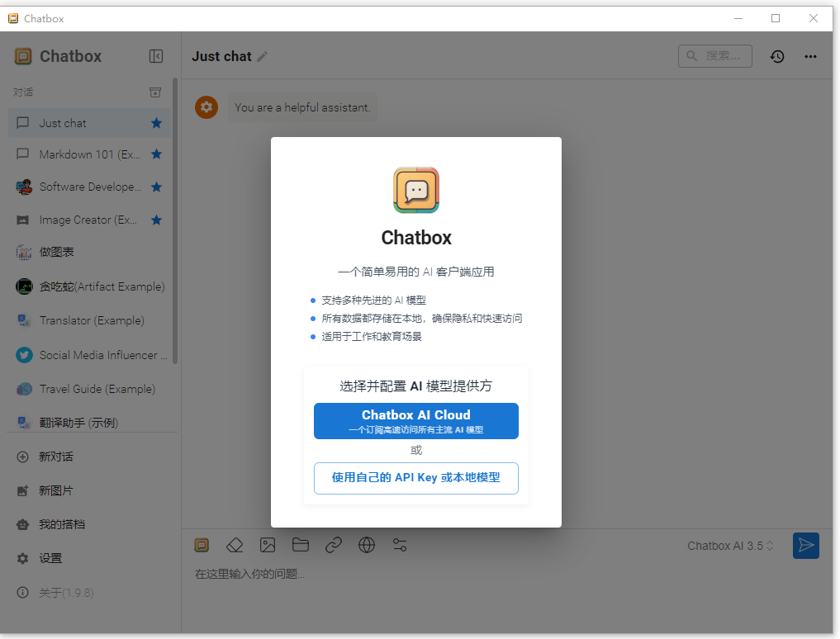Open the Just chat conversation
Screen dimensions: 840x639
[89, 123]
